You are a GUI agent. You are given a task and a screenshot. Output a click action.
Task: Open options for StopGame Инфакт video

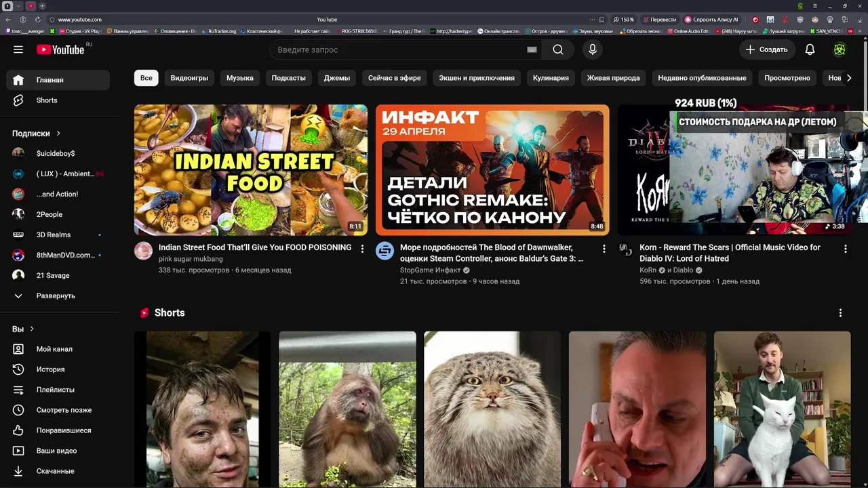[604, 249]
